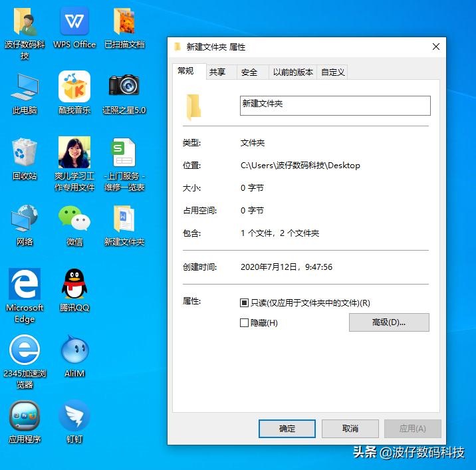Switch to the 自定义 tab
This screenshot has height=470, width=476.
[332, 72]
